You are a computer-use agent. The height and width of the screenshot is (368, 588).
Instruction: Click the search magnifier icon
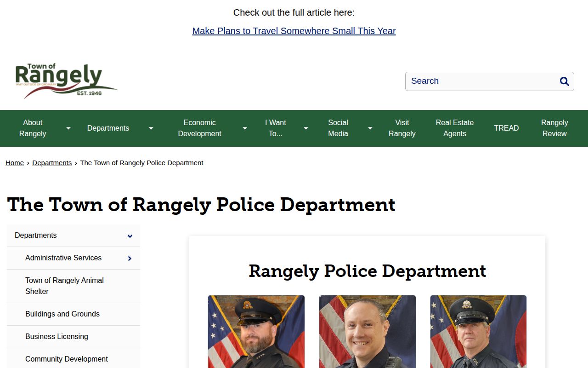tap(564, 81)
